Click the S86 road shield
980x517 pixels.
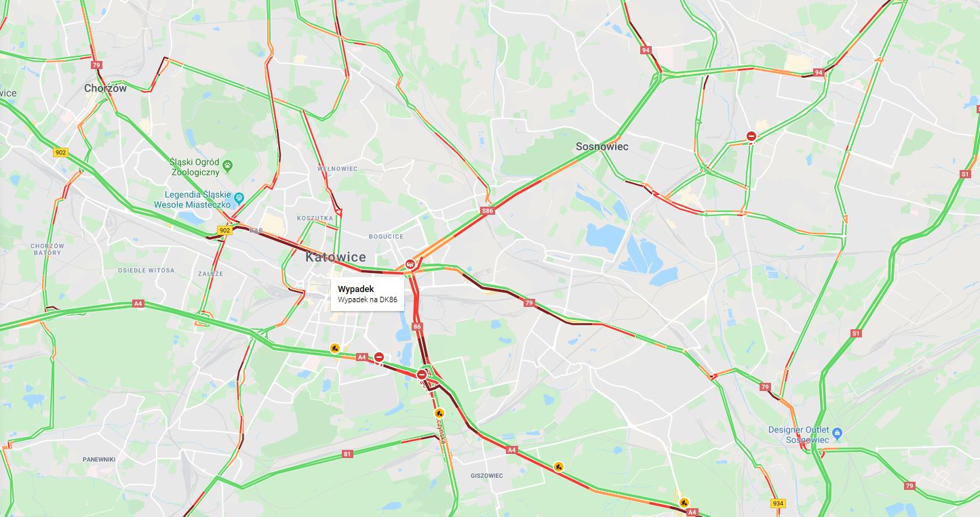coord(488,211)
